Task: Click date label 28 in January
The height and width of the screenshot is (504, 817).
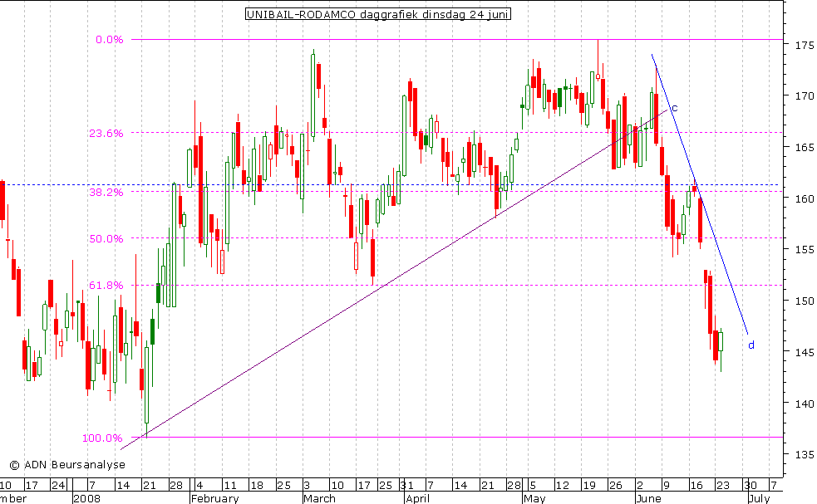Action: (176, 486)
